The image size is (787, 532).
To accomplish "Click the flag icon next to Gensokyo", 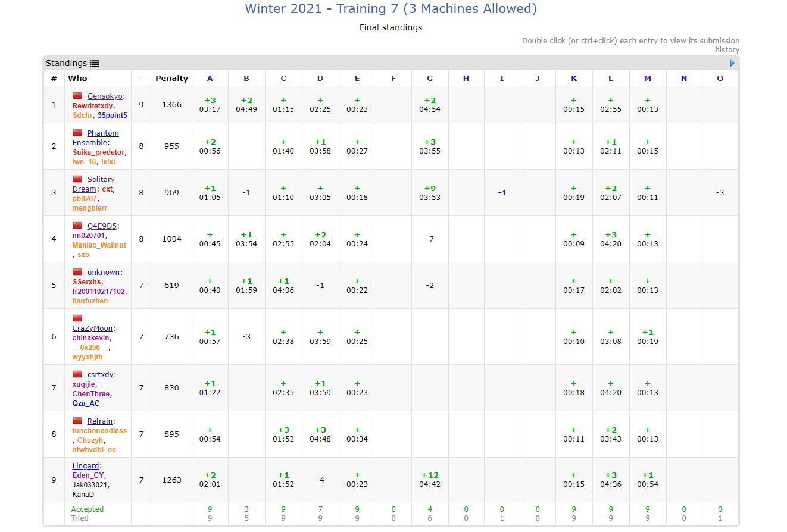I will pyautogui.click(x=77, y=96).
